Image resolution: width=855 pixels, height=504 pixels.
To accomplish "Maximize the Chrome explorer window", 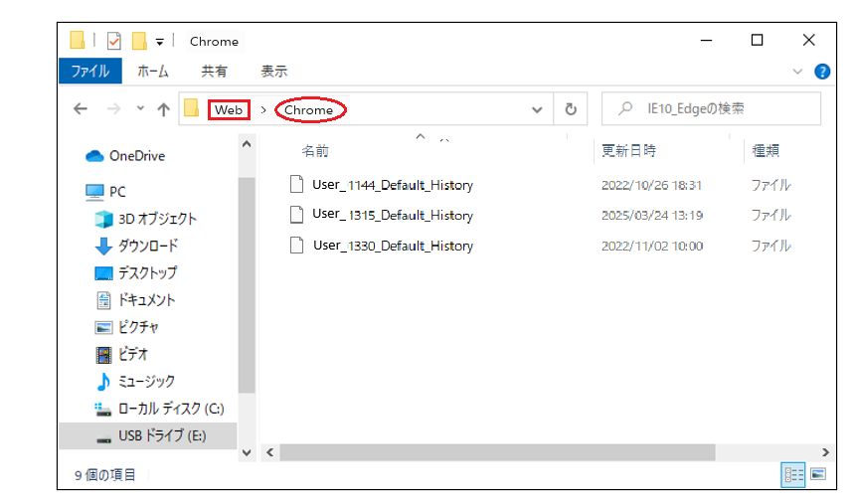I will 758,41.
